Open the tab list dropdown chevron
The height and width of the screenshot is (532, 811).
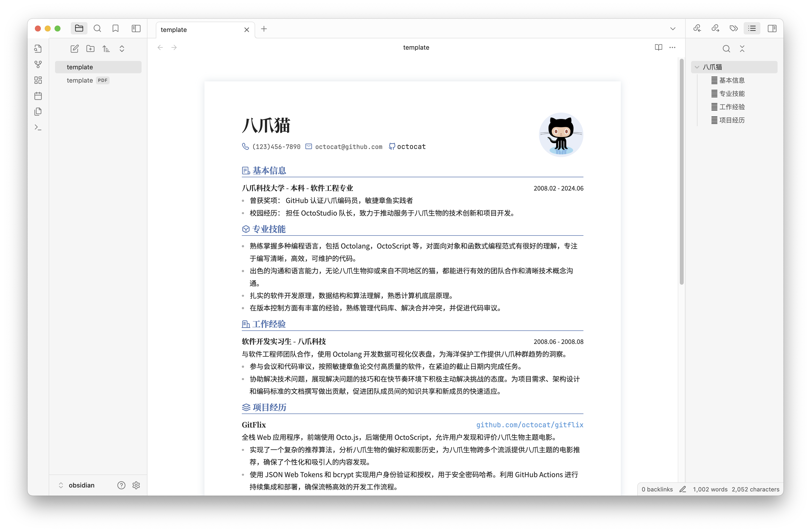(x=673, y=29)
